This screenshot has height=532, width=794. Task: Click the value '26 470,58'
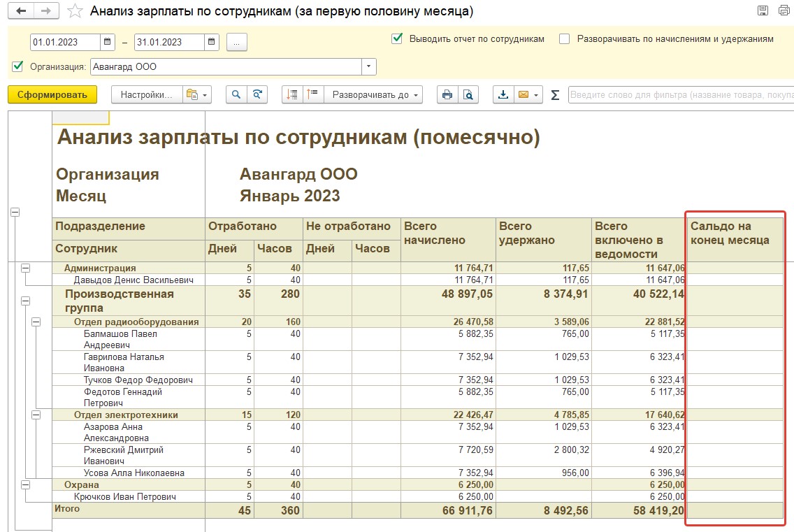tap(473, 322)
